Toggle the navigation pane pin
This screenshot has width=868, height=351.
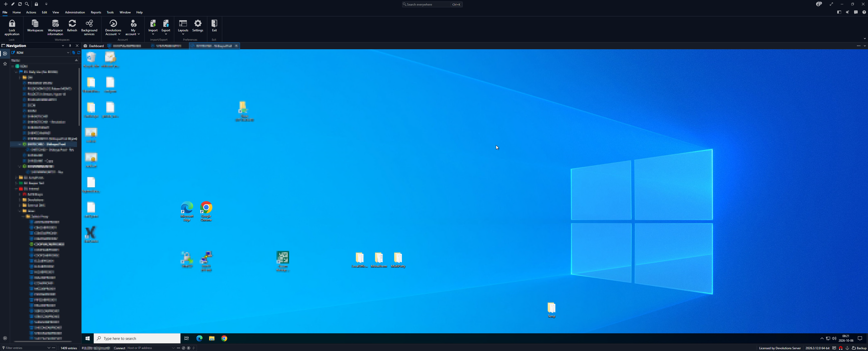click(x=70, y=45)
